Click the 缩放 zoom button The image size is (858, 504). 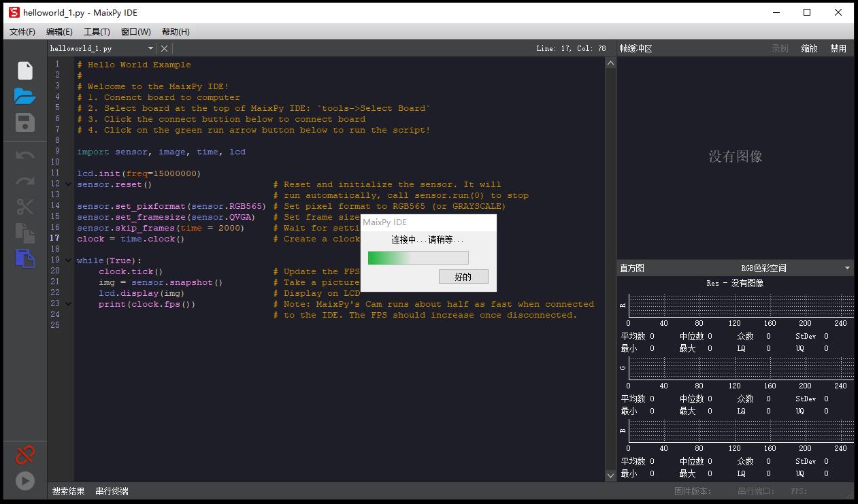click(809, 49)
